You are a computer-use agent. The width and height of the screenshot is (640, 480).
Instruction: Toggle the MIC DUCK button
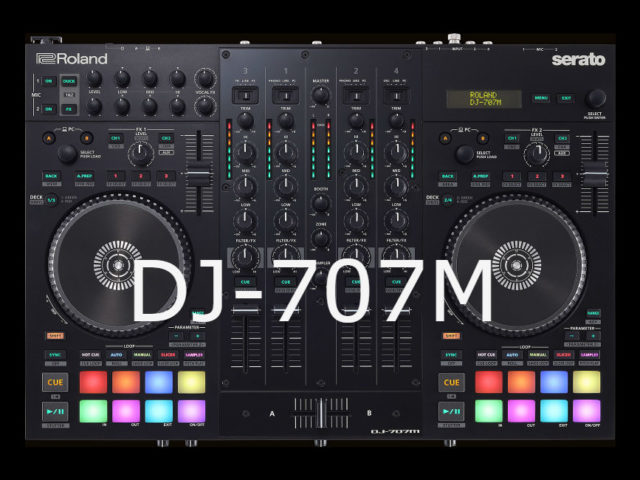pyautogui.click(x=69, y=82)
